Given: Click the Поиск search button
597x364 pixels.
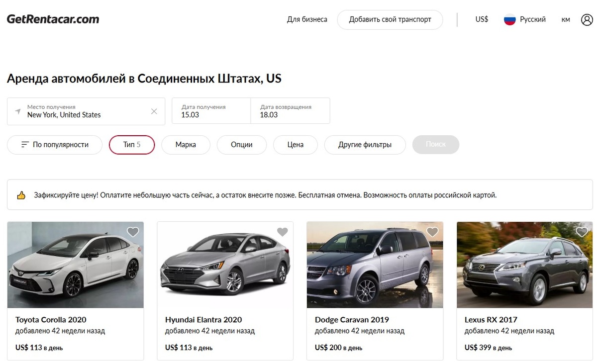Looking at the screenshot, I should 436,144.
